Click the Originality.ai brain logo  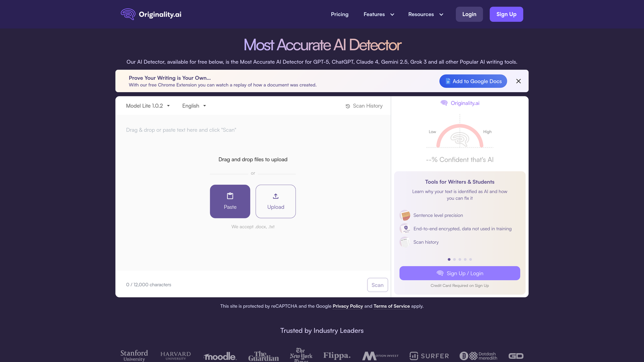[127, 14]
